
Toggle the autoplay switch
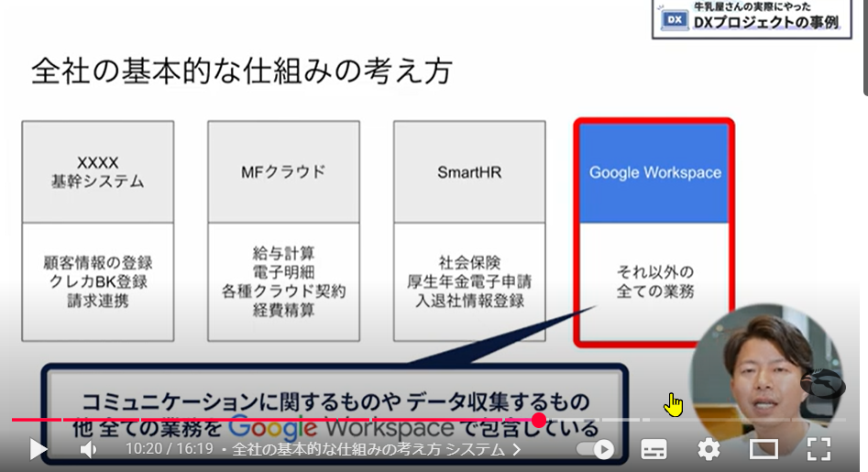(x=596, y=449)
